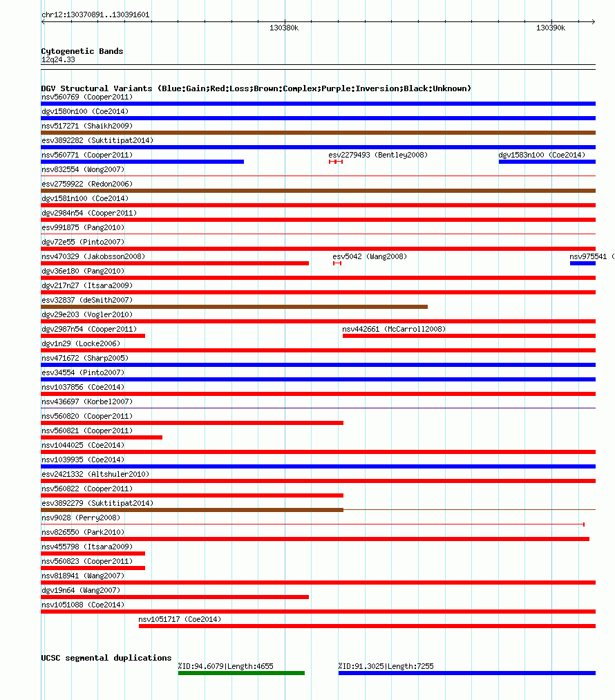Image resolution: width=615 pixels, height=700 pixels.
Task: Click the short red nsv560821 bar
Action: [102, 437]
